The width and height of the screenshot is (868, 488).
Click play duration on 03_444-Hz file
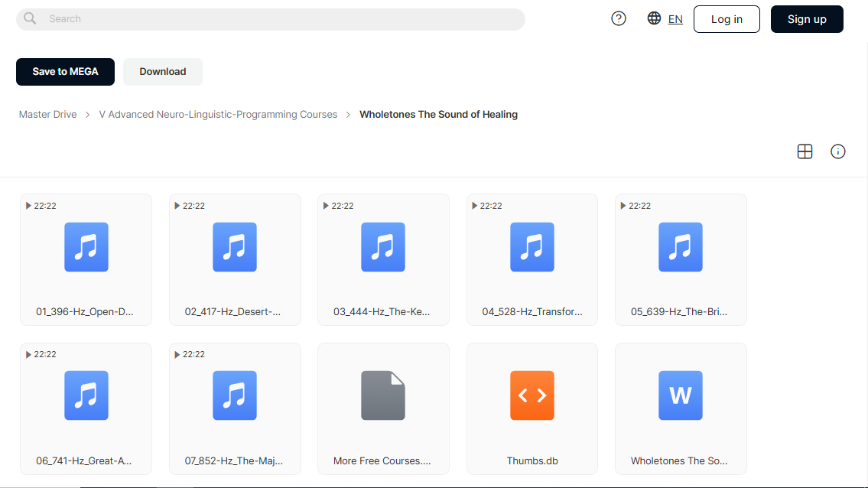[338, 206]
